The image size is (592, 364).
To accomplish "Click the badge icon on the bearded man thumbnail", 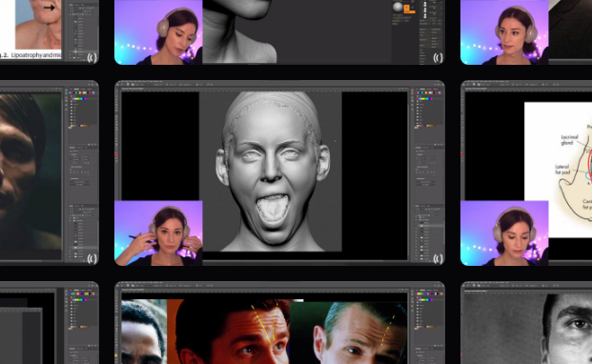I will click(92, 259).
